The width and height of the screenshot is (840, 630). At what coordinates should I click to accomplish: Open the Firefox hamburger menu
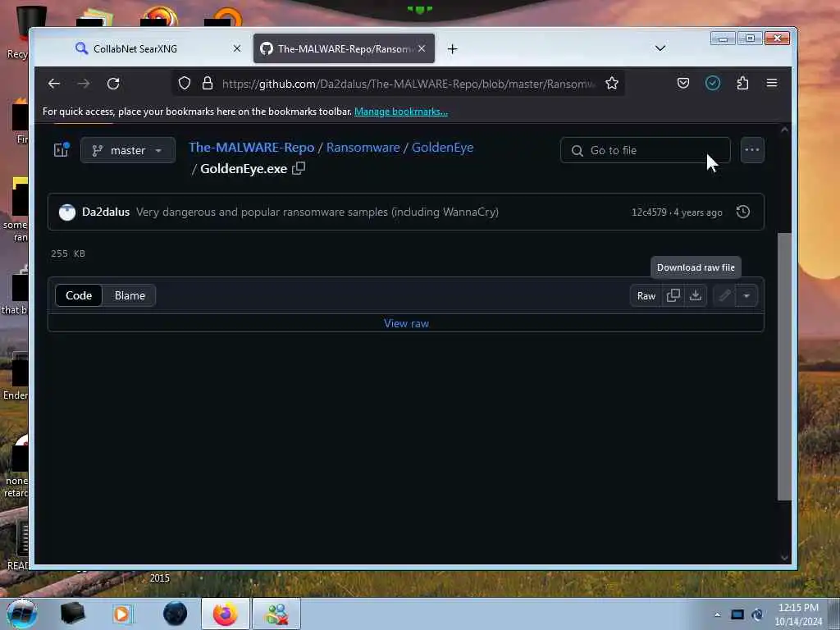tap(771, 83)
